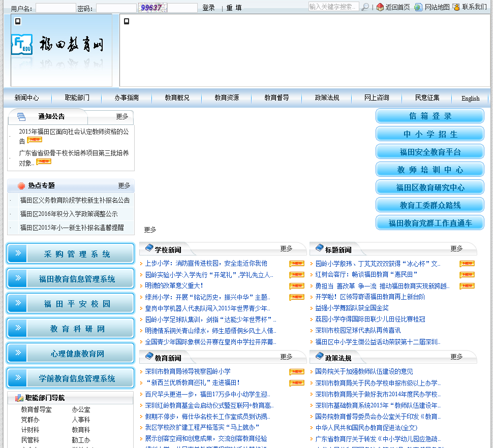Focus the keyword search box
This screenshot has width=493, height=448.
[333, 7]
